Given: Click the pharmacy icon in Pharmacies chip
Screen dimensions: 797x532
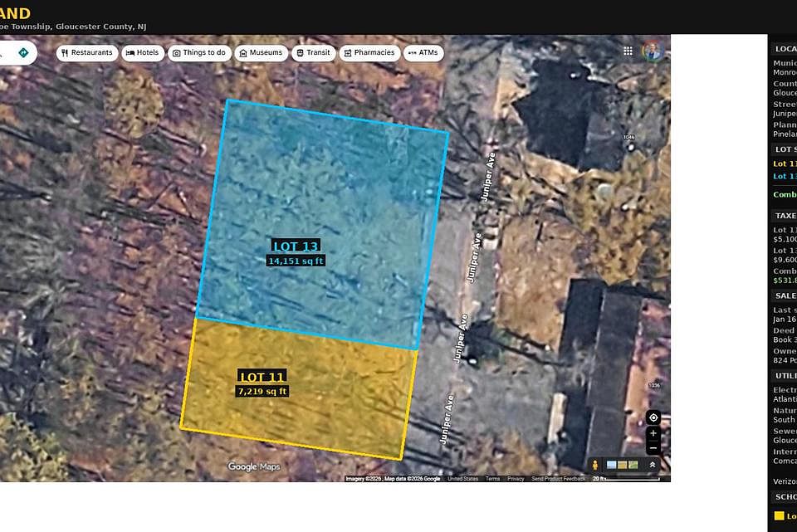Looking at the screenshot, I should coord(348,53).
